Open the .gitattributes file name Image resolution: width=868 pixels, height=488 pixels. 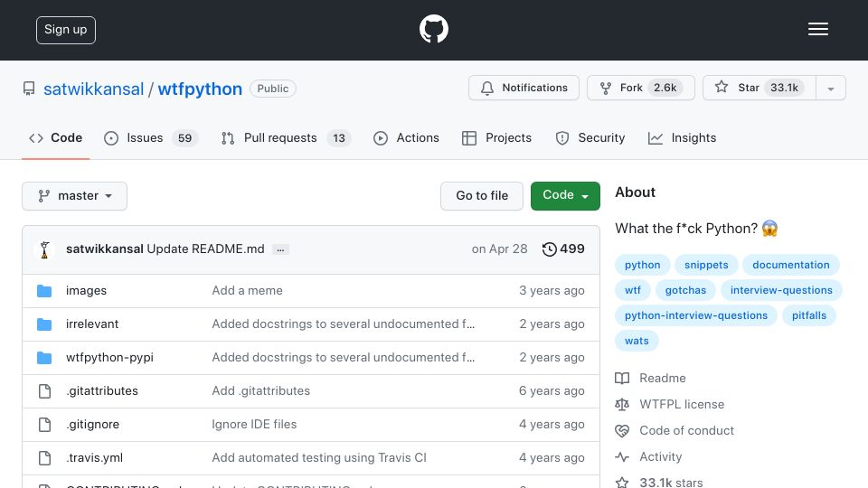102,391
